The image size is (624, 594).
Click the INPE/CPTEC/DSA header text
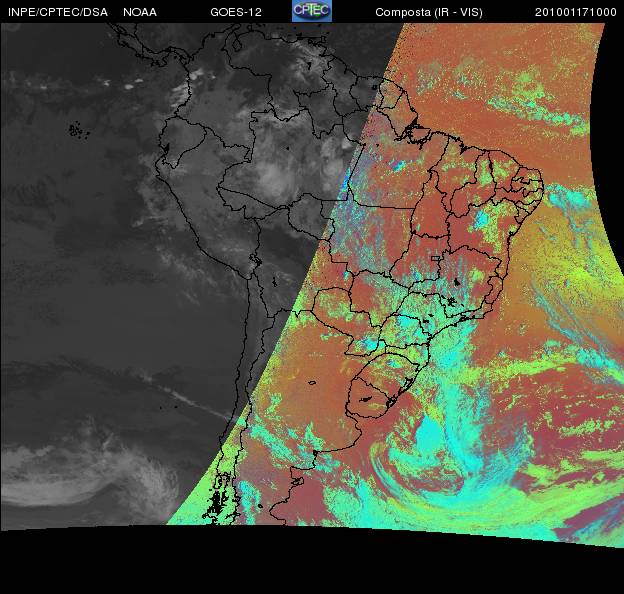pos(58,12)
